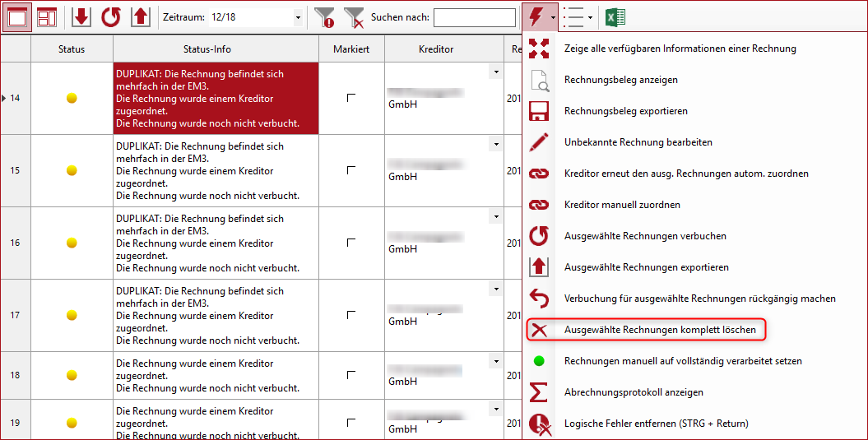The height and width of the screenshot is (440, 868).
Task: Clear filter using funnel with X icon
Action: 354,16
